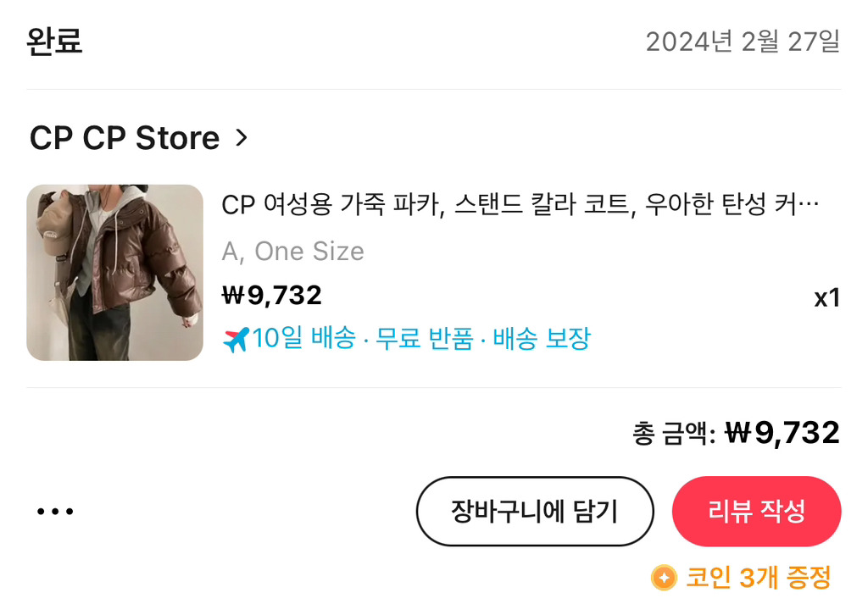The height and width of the screenshot is (615, 868).
Task: Tap the order date 2024년 2월 27일
Action: point(743,42)
